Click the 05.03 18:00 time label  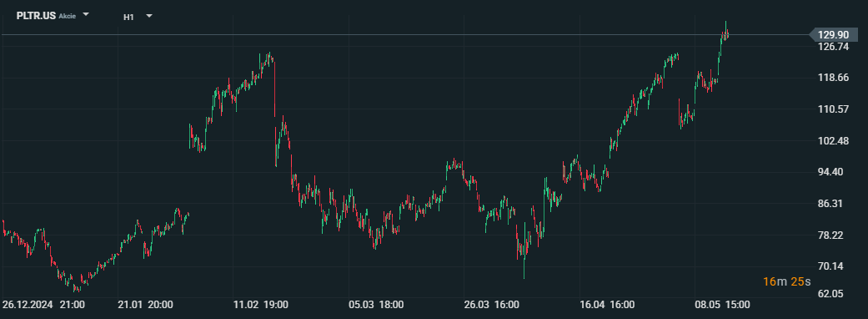pos(377,305)
